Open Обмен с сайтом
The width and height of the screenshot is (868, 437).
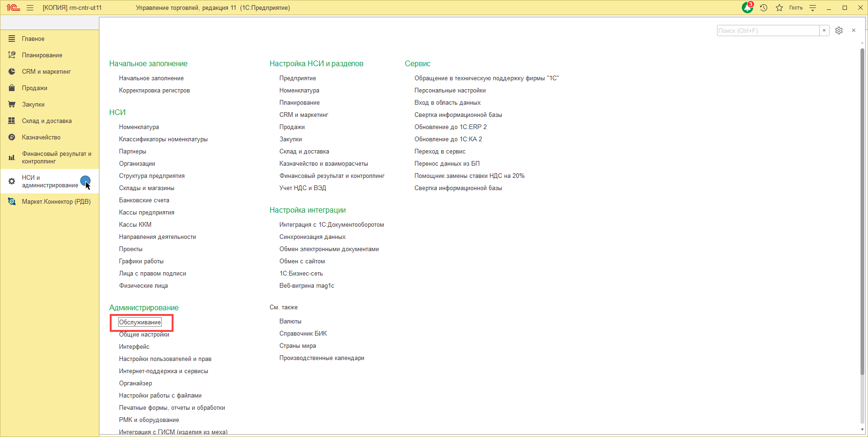[x=302, y=261]
